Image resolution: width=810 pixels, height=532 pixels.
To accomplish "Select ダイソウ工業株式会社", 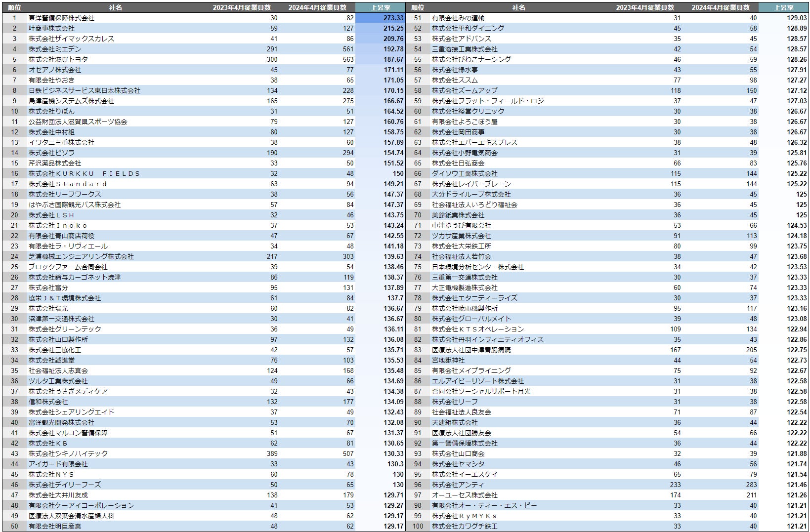I will pyautogui.click(x=465, y=173).
